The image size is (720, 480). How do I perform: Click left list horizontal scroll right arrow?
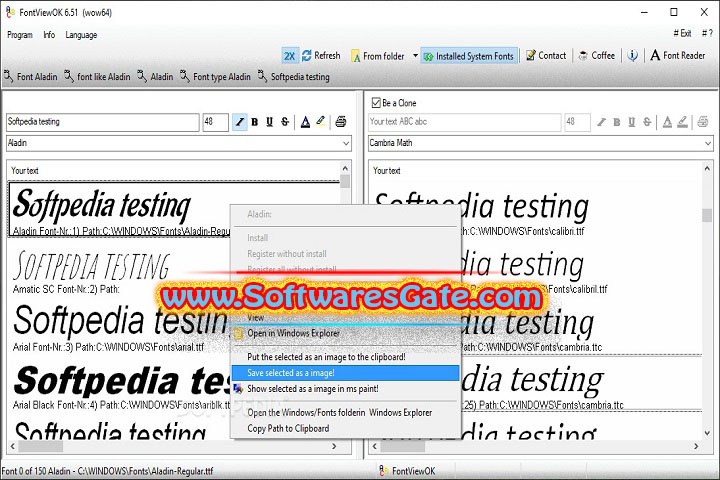334,446
